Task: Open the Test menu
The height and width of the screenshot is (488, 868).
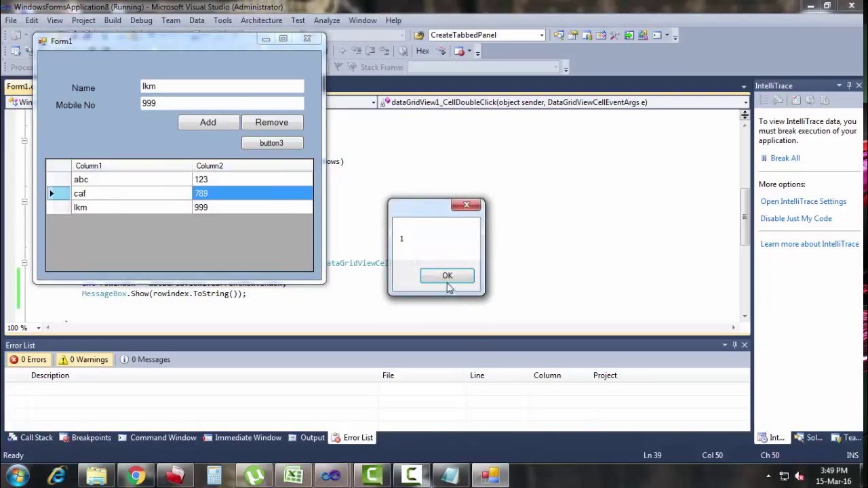Action: (298, 20)
